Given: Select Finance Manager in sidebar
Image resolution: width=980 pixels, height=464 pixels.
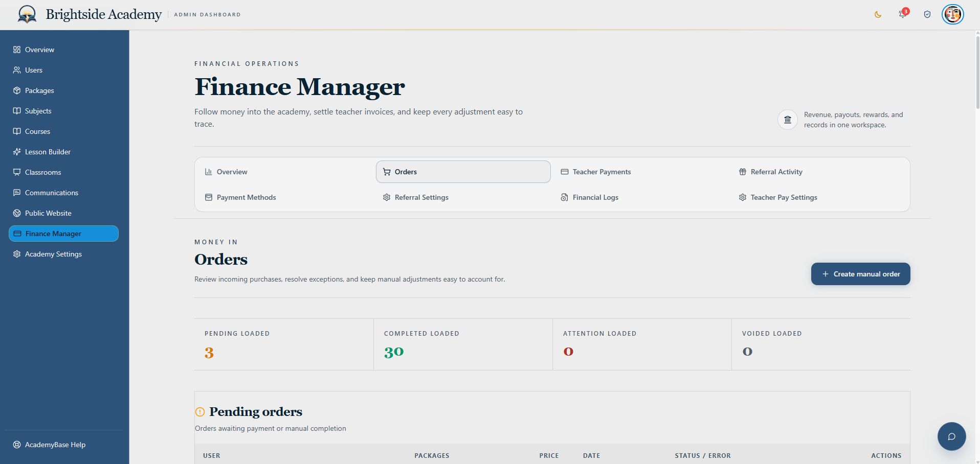Looking at the screenshot, I should pyautogui.click(x=63, y=234).
